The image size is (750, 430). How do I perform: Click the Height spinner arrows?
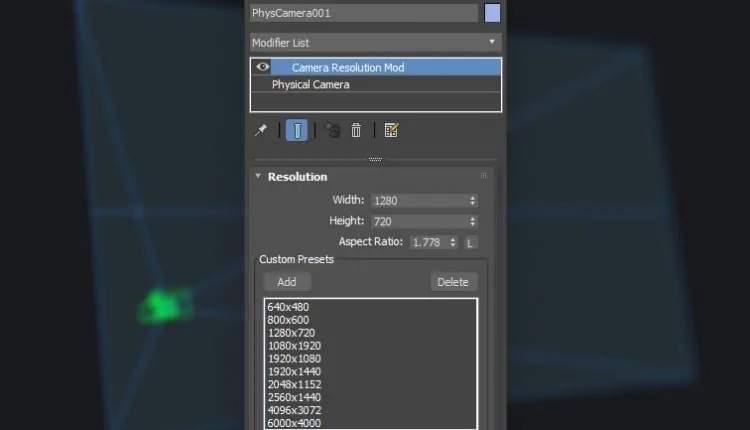[x=472, y=221]
